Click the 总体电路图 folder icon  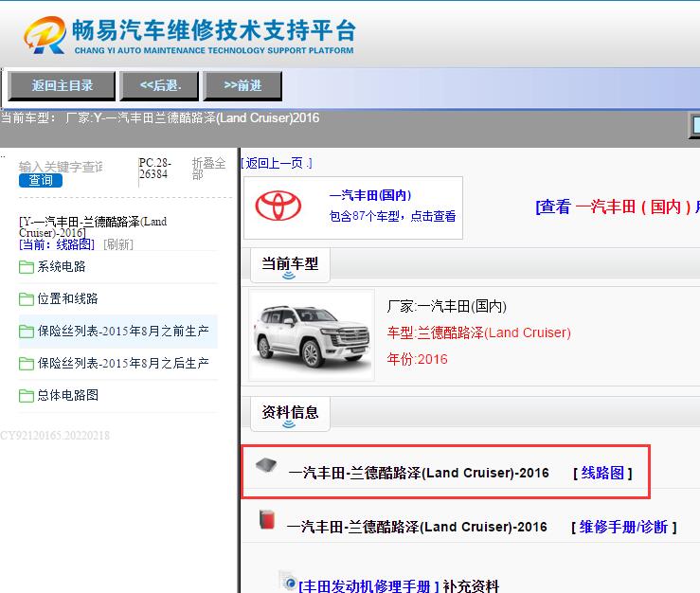pos(27,396)
